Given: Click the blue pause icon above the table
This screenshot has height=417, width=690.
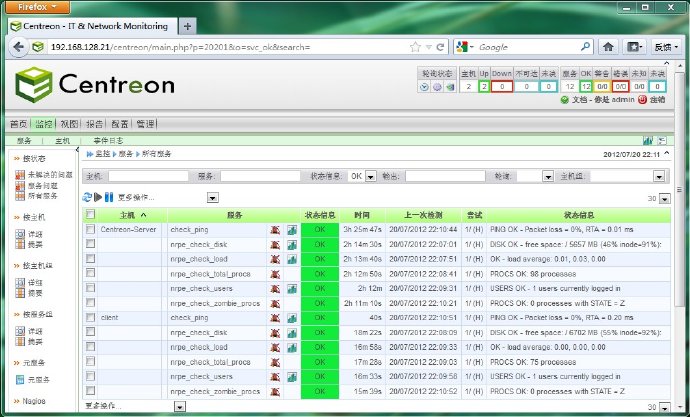Looking at the screenshot, I should click(109, 197).
